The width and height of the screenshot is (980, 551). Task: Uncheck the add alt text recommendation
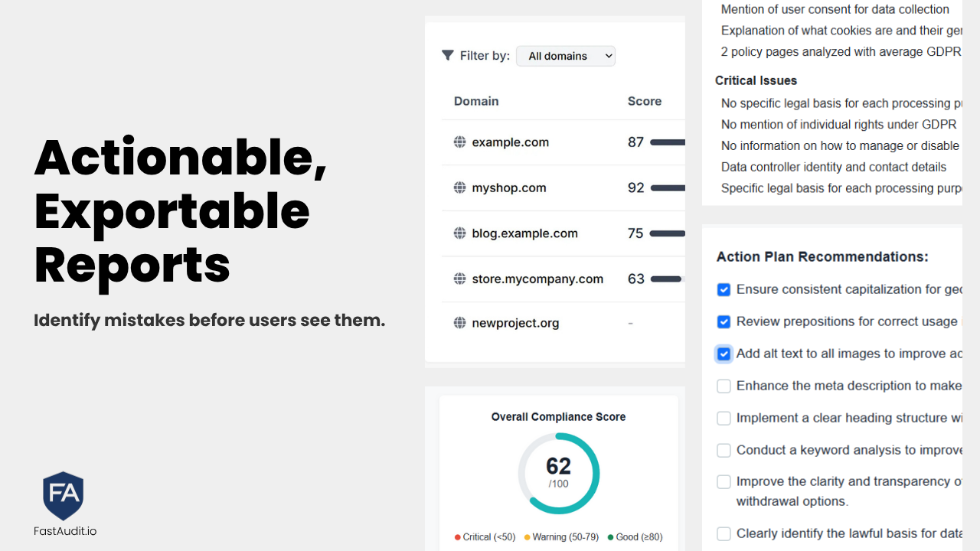tap(724, 354)
